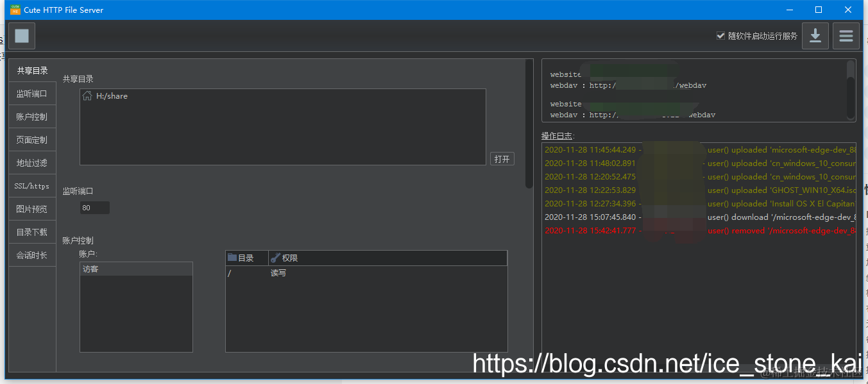Switch to the 图片预览 tab
The height and width of the screenshot is (384, 868).
point(32,209)
